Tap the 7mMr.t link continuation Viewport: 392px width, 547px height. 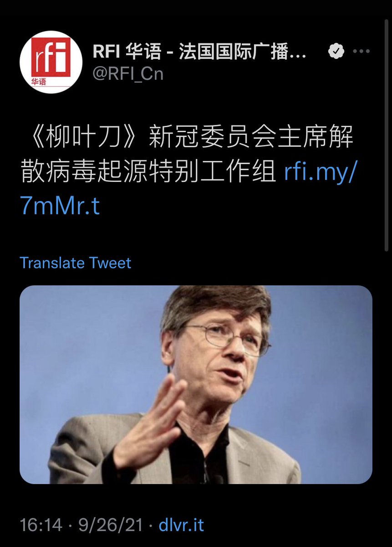coord(60,206)
